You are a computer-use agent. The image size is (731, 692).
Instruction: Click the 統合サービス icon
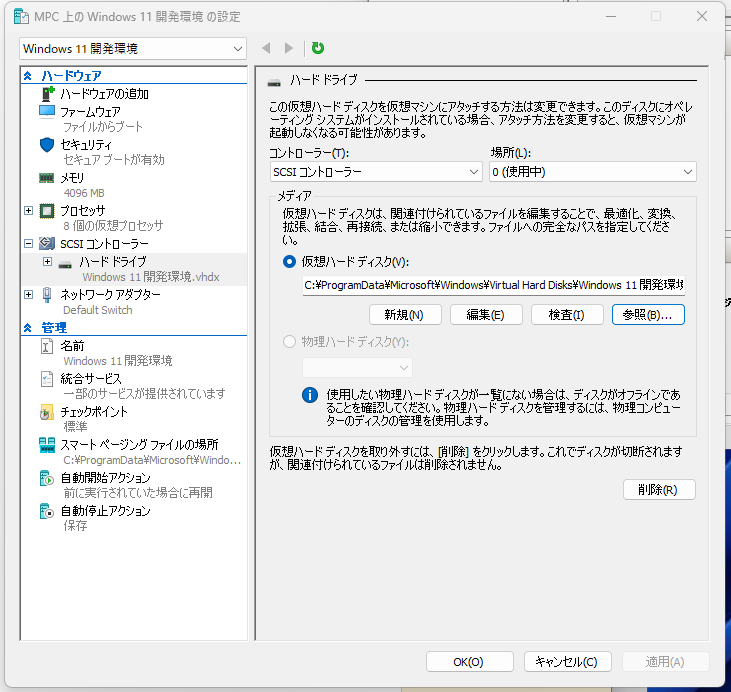[47, 379]
